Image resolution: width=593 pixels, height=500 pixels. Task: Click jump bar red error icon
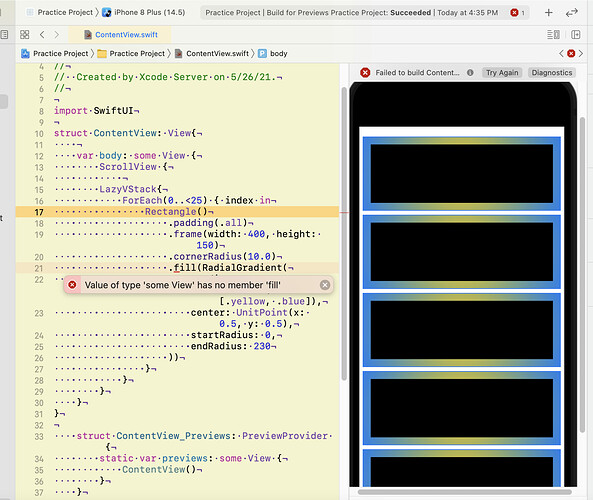pos(571,54)
